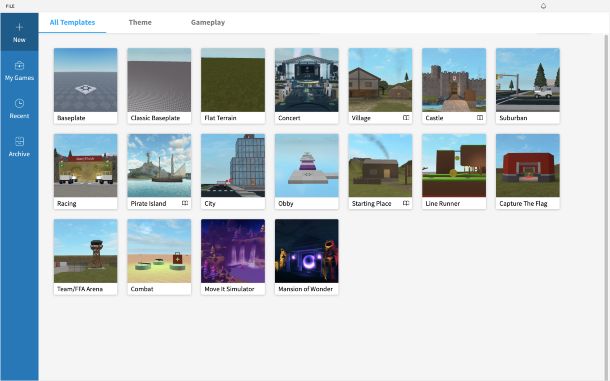Screen dimensions: 610x381
Task: Click the Concert label text
Action: click(289, 118)
